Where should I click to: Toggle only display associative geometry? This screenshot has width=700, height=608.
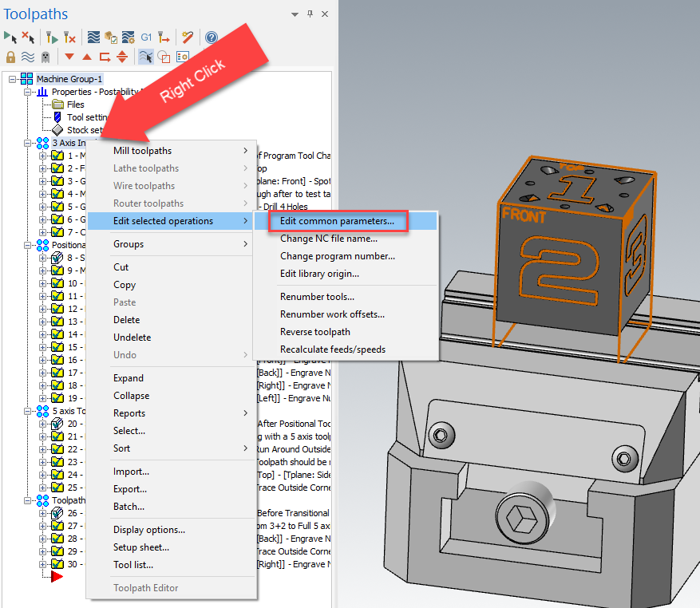tap(164, 57)
